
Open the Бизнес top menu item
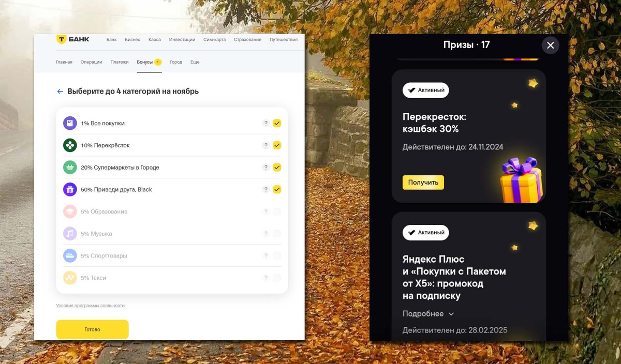pyautogui.click(x=132, y=39)
